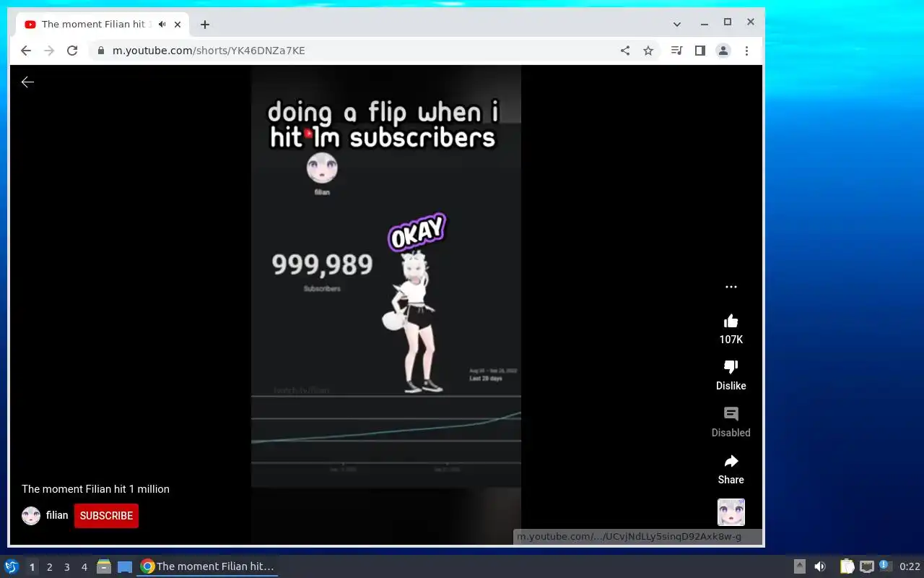Mute the tab via the speaker icon on tab
924x578 pixels.
point(162,25)
